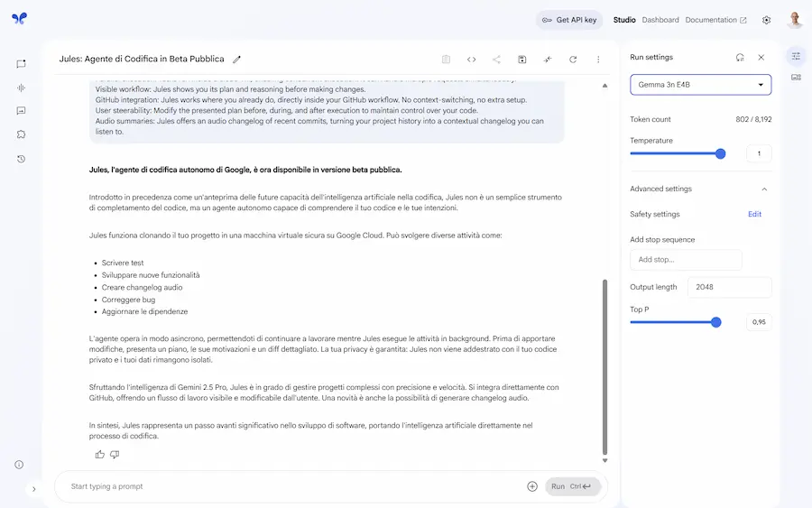Open the settings gear icon in header
812x508 pixels.
pos(766,20)
